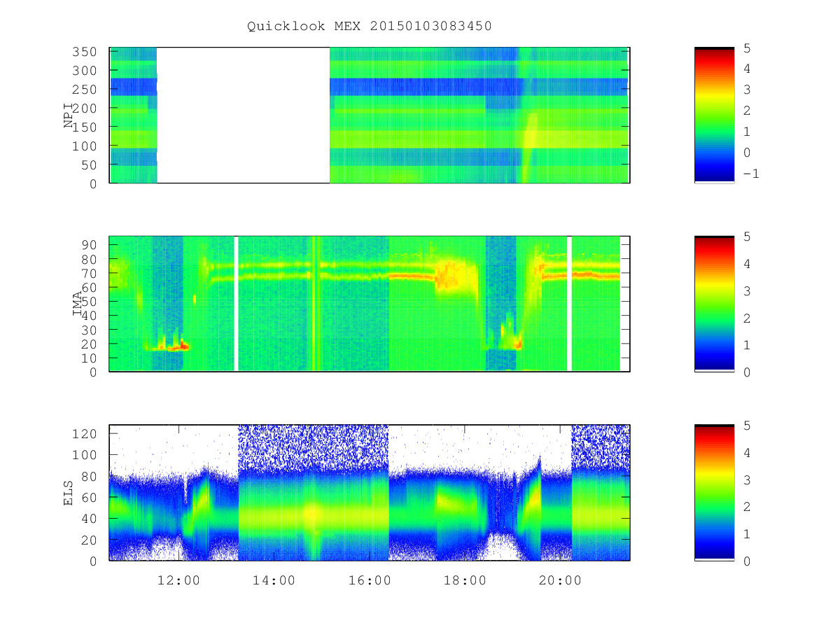Click the ELS spectrogram panel
This screenshot has width=840, height=630.
coord(370,493)
